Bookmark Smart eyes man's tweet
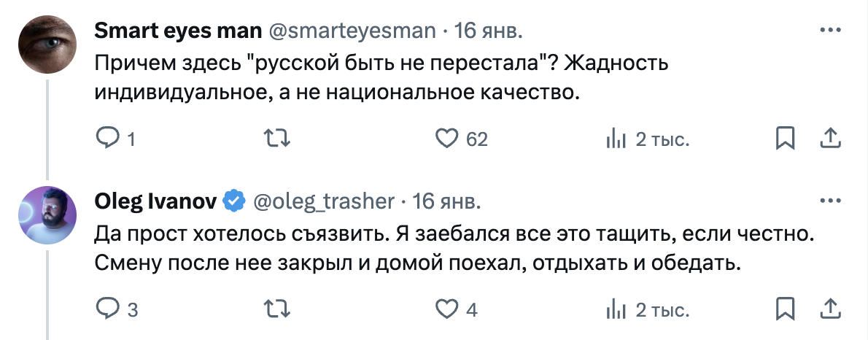The width and height of the screenshot is (868, 340). (x=785, y=138)
